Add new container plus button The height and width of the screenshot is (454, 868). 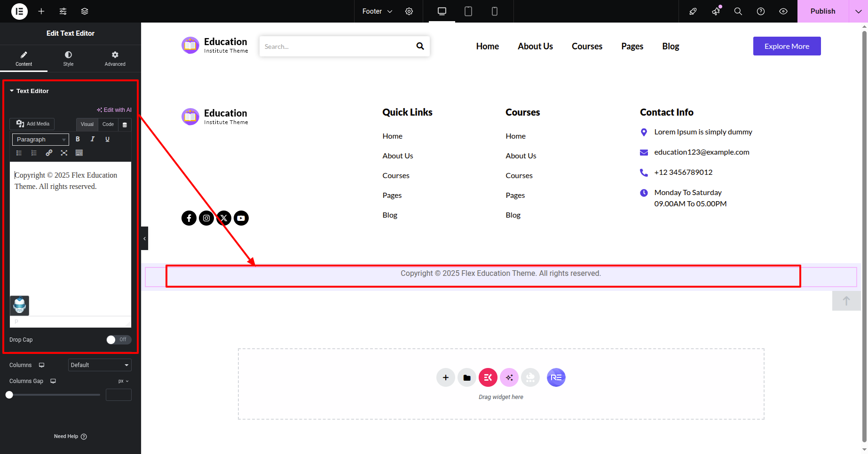click(446, 377)
